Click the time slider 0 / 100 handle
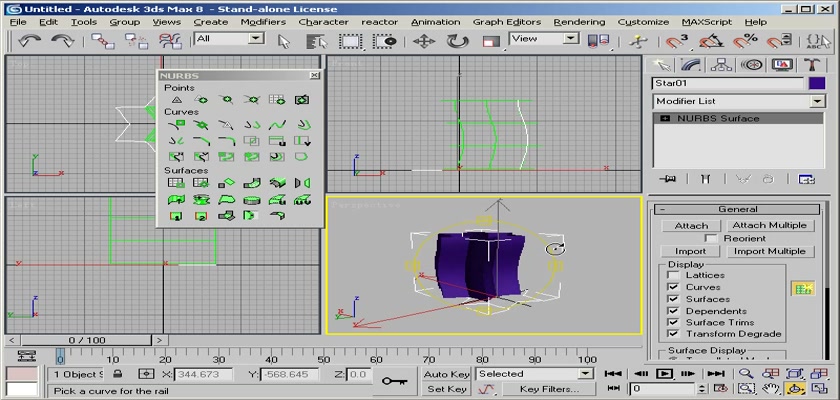 (x=87, y=340)
